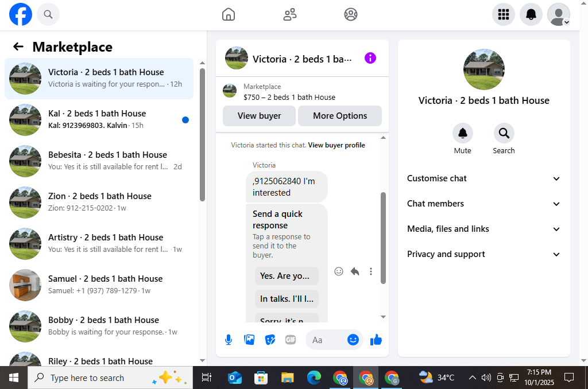This screenshot has width=588, height=389.
Task: Open the weather widget showing 34°C
Action: [x=436, y=378]
